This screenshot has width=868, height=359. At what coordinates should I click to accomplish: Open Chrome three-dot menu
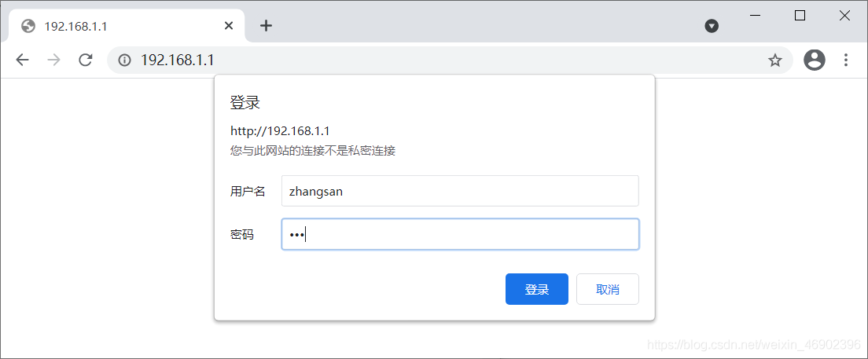point(845,60)
